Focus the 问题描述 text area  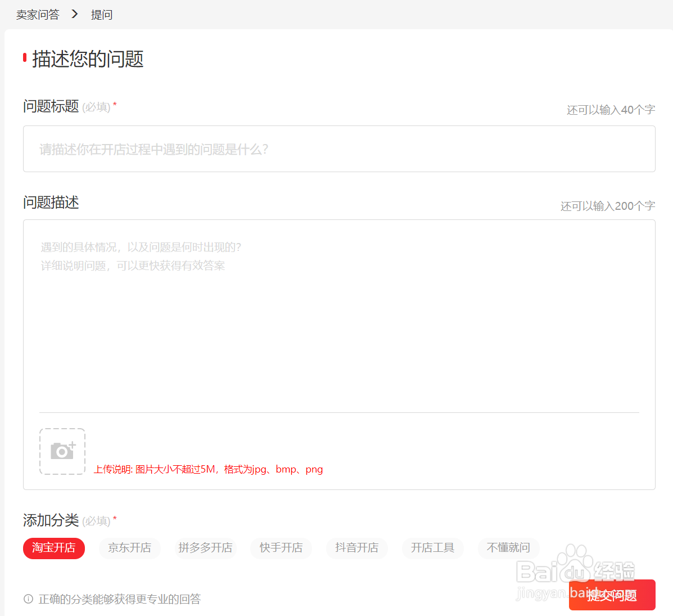339,316
